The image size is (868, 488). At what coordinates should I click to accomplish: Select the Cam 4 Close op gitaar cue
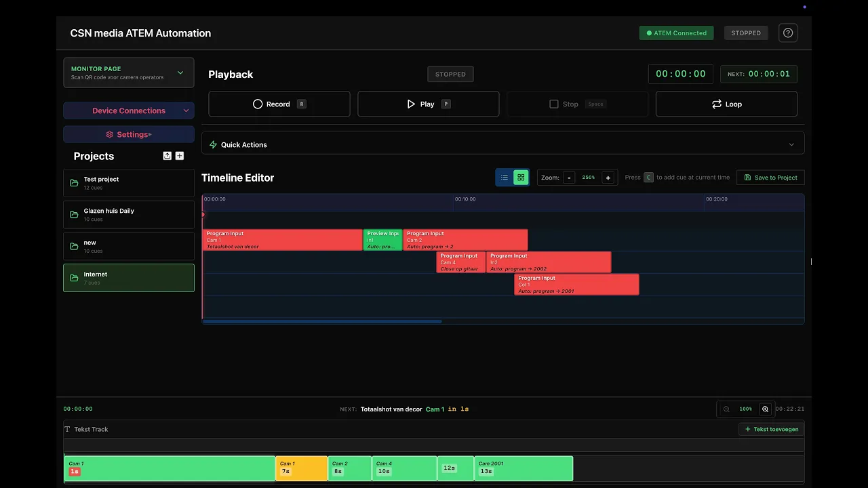click(x=460, y=262)
